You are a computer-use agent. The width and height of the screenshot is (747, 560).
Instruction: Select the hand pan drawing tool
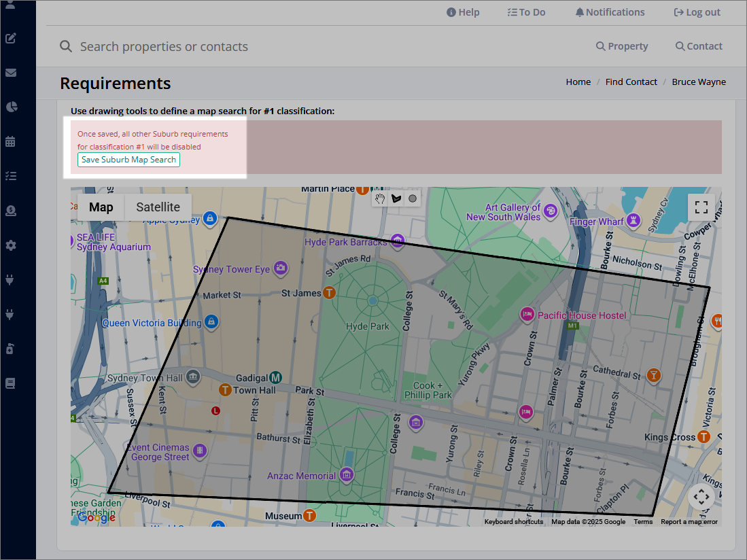click(x=380, y=198)
